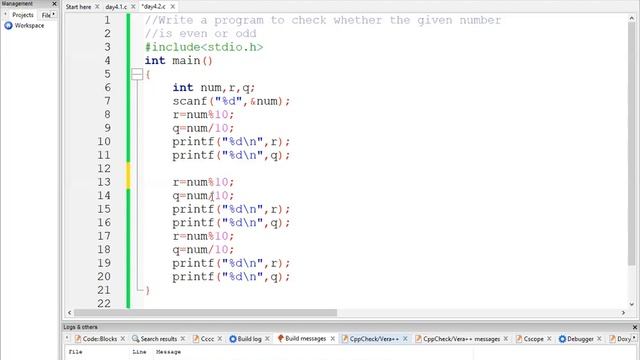Click the editor scroll-left arrow
The height and width of the screenshot is (360, 640).
pyautogui.click(x=69, y=313)
